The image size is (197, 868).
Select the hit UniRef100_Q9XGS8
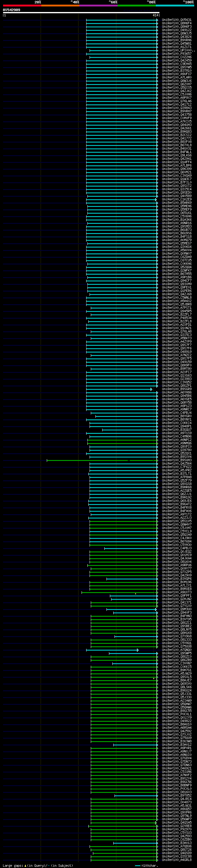[176, 484]
